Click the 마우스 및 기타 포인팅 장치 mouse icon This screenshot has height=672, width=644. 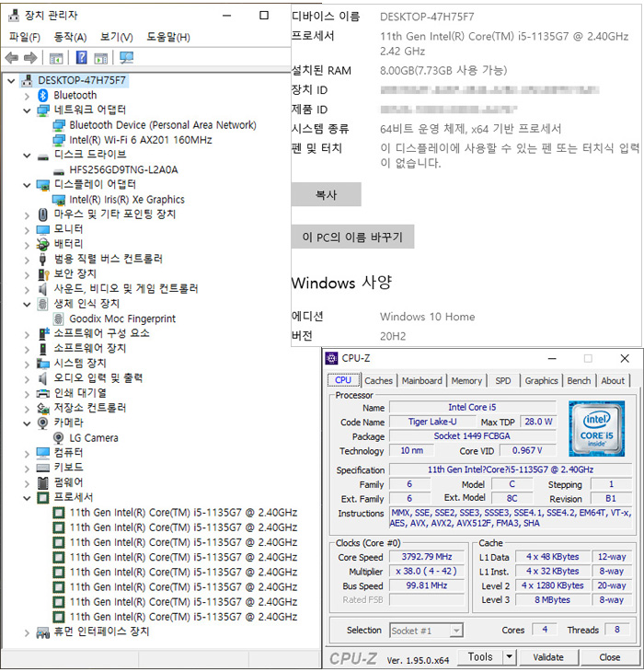(43, 214)
